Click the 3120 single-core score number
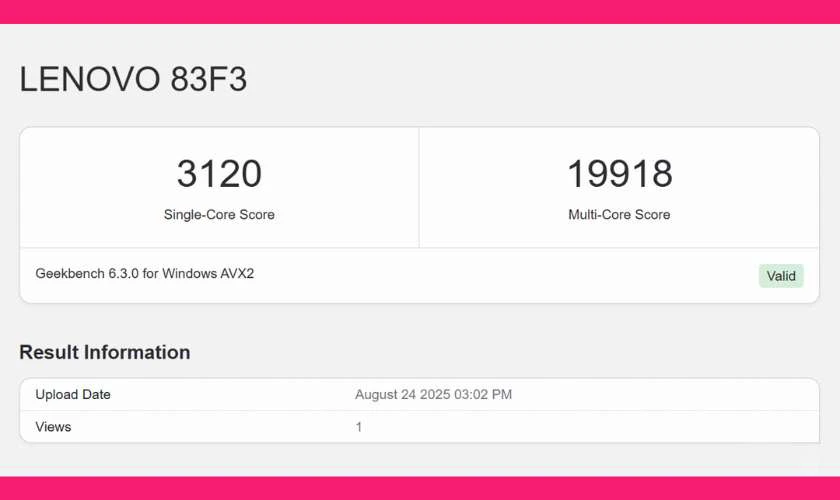The image size is (840, 500). tap(219, 174)
